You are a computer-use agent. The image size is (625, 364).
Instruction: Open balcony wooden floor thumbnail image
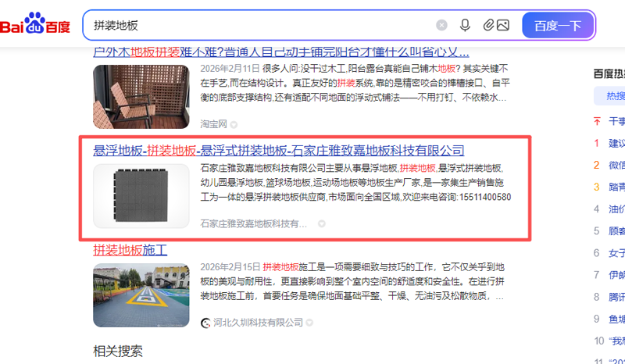coord(141,97)
